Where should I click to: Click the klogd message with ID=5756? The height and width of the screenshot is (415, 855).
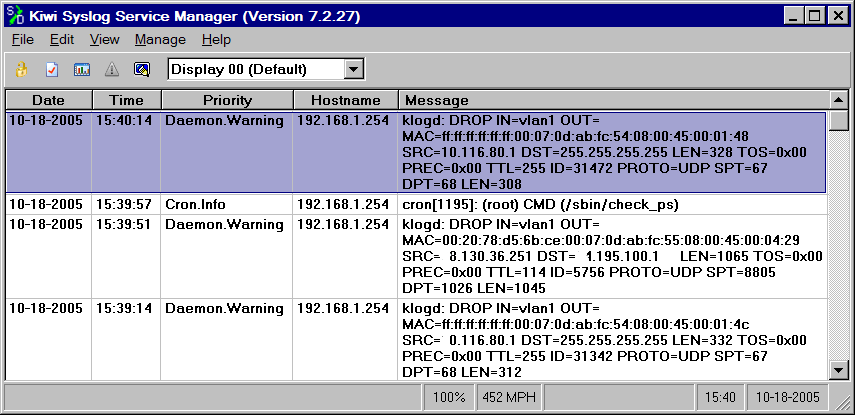pyautogui.click(x=612, y=256)
